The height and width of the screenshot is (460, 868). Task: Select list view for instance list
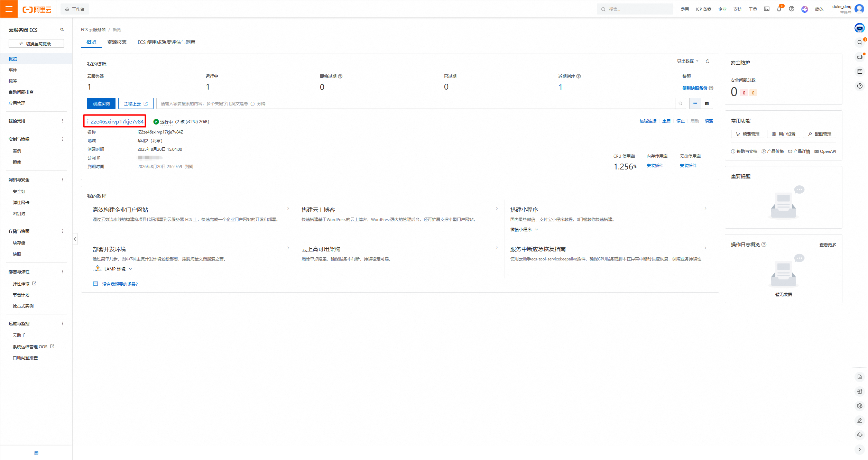pyautogui.click(x=695, y=103)
